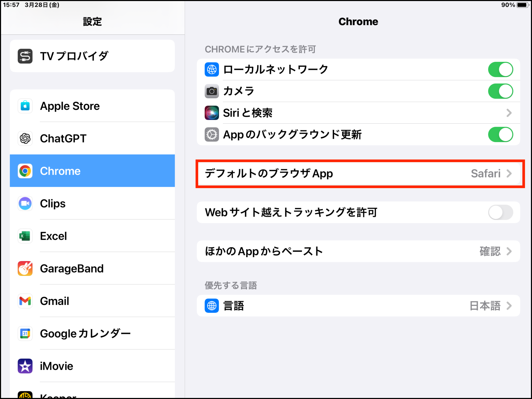This screenshot has width=532, height=399.
Task: Select ChatGPT in the settings list
Action: click(x=92, y=138)
